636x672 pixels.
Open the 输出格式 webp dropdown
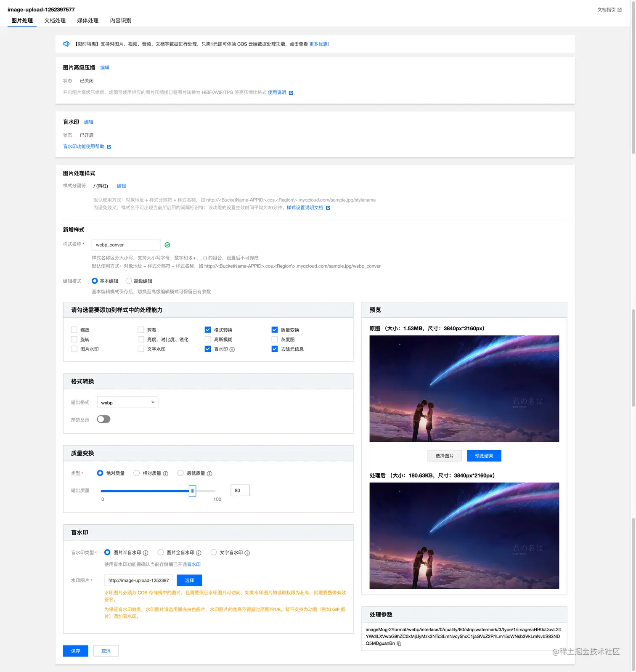pos(127,403)
